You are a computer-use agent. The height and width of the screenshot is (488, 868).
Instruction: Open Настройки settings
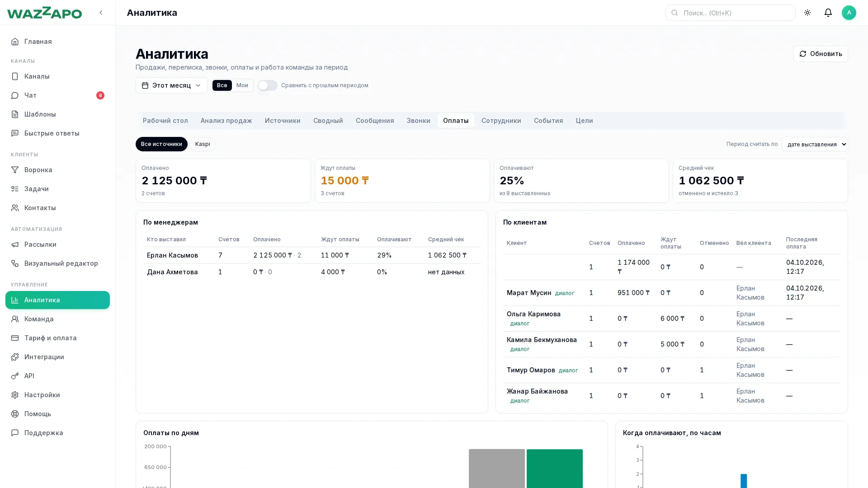pos(57,395)
